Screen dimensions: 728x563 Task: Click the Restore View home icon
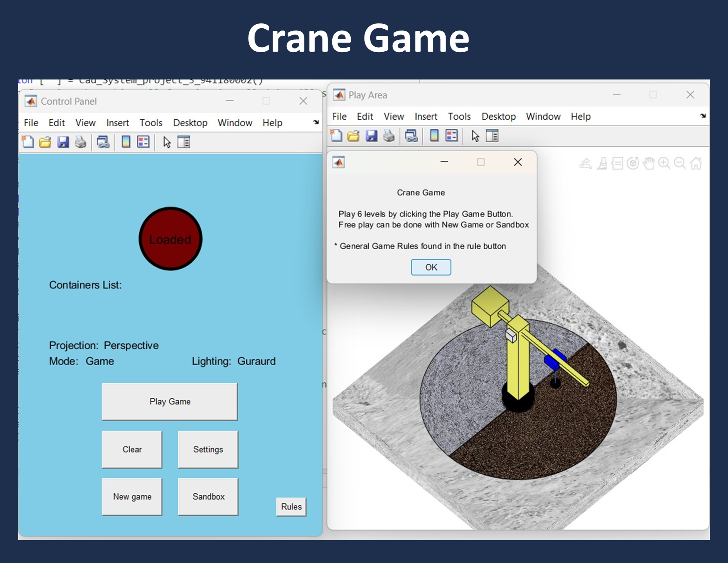point(696,163)
